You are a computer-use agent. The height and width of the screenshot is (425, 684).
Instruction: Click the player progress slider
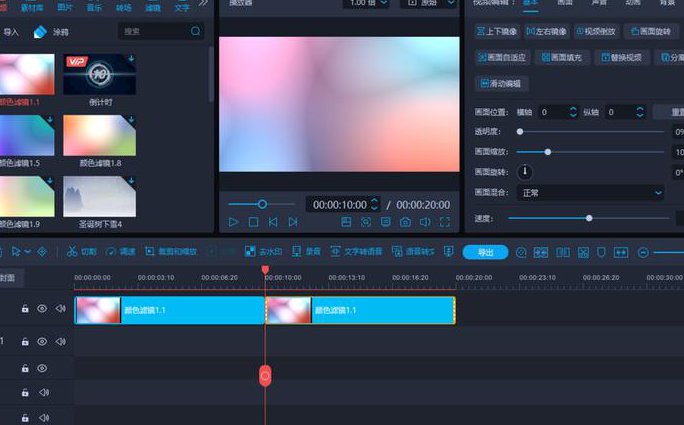pyautogui.click(x=262, y=204)
